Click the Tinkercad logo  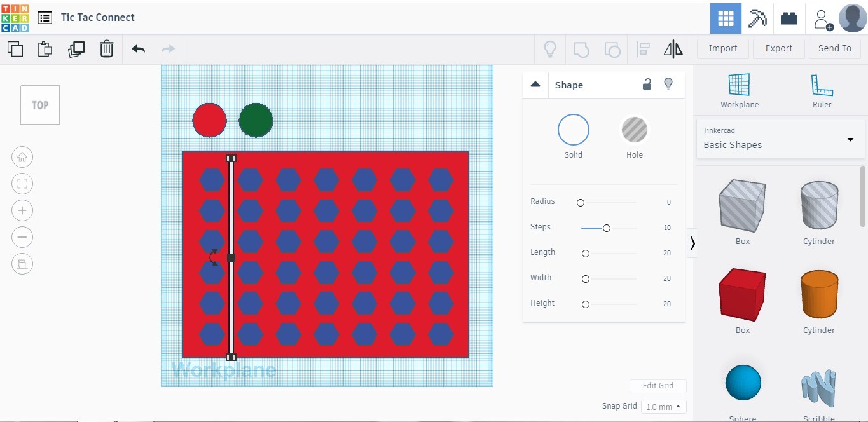[15, 17]
